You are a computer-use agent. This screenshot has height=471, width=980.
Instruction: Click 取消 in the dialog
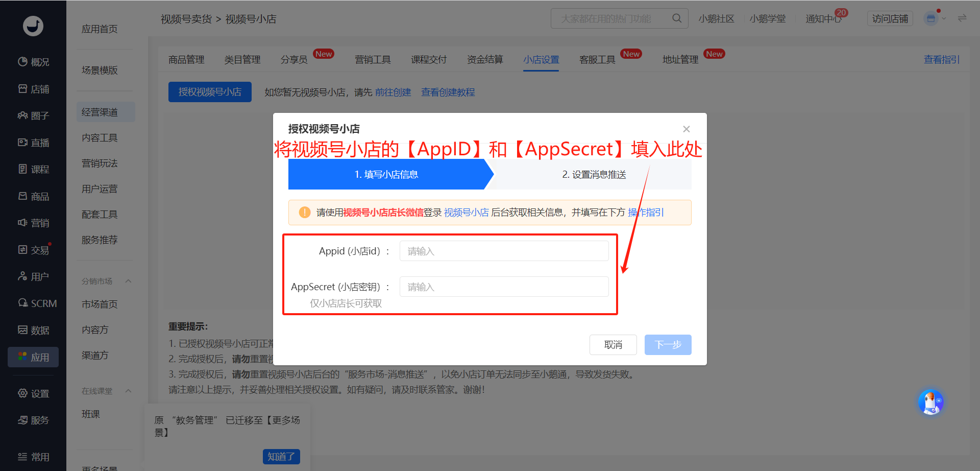click(x=613, y=345)
